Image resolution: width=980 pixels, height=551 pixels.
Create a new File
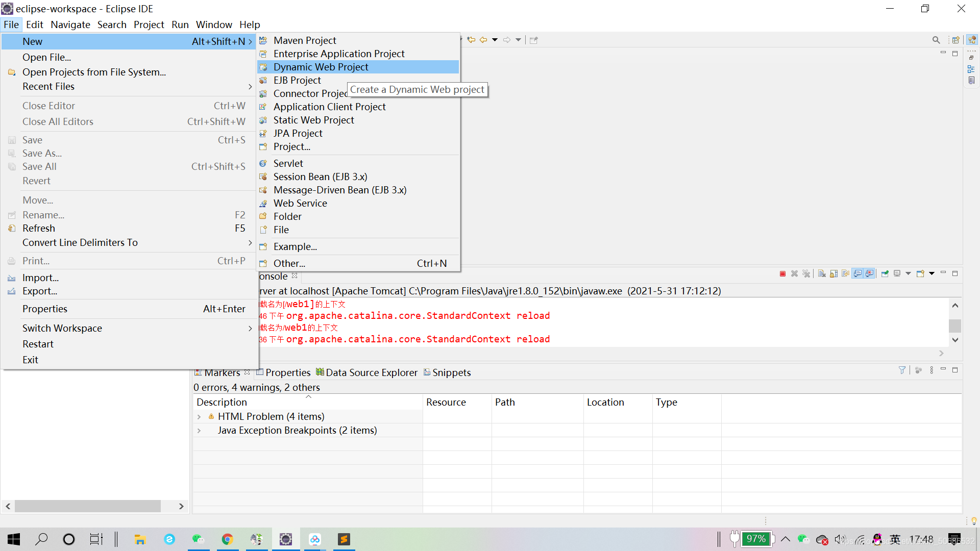(x=358, y=230)
